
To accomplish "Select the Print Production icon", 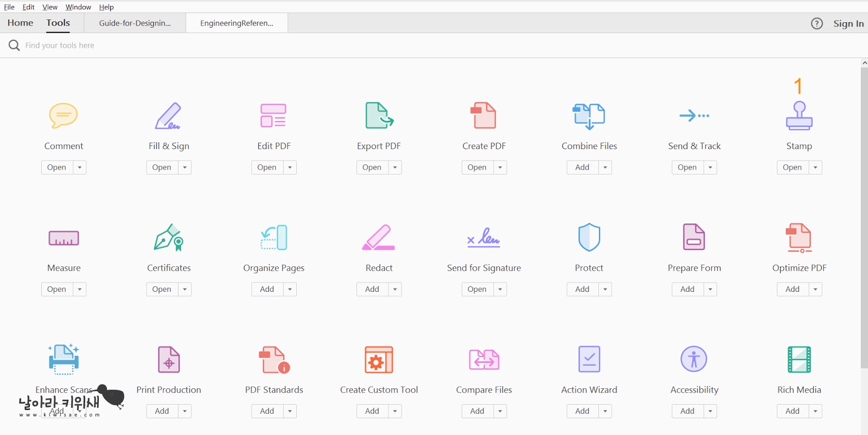I will pos(169,360).
